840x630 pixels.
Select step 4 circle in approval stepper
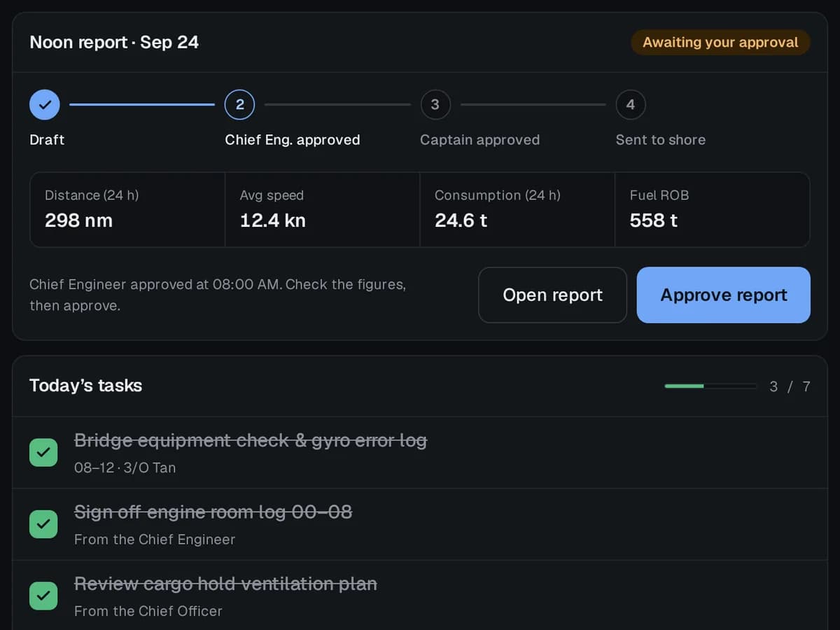click(630, 104)
